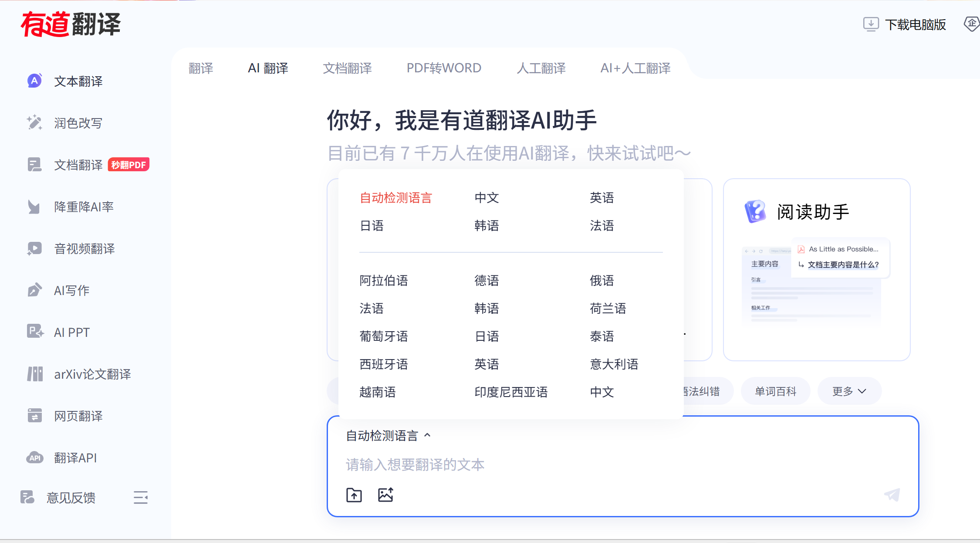
Task: Click the send translation paper-plane icon
Action: tap(892, 494)
